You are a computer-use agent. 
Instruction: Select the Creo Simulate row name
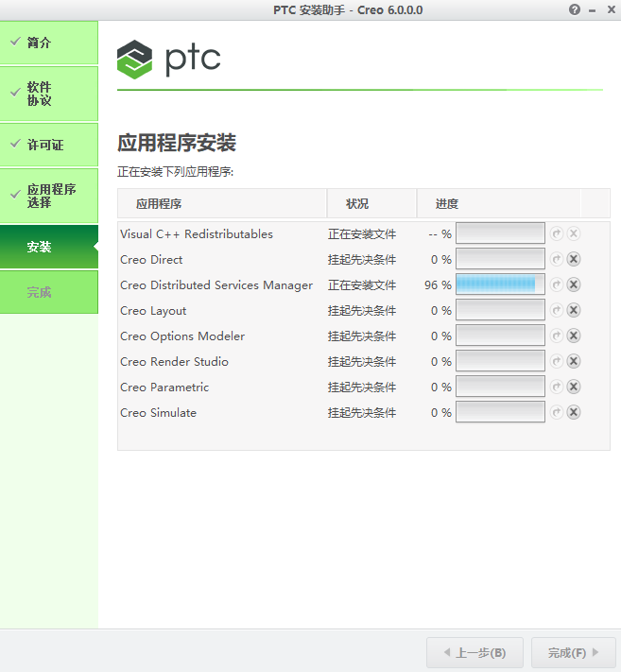pyautogui.click(x=158, y=413)
